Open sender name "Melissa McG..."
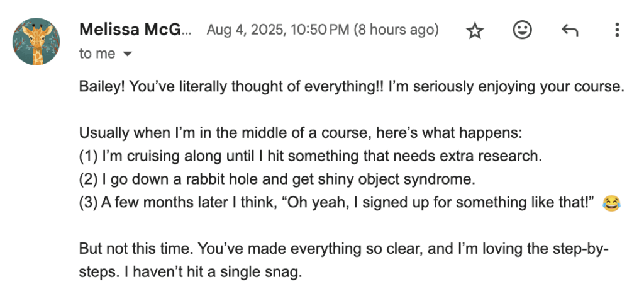 pos(136,30)
